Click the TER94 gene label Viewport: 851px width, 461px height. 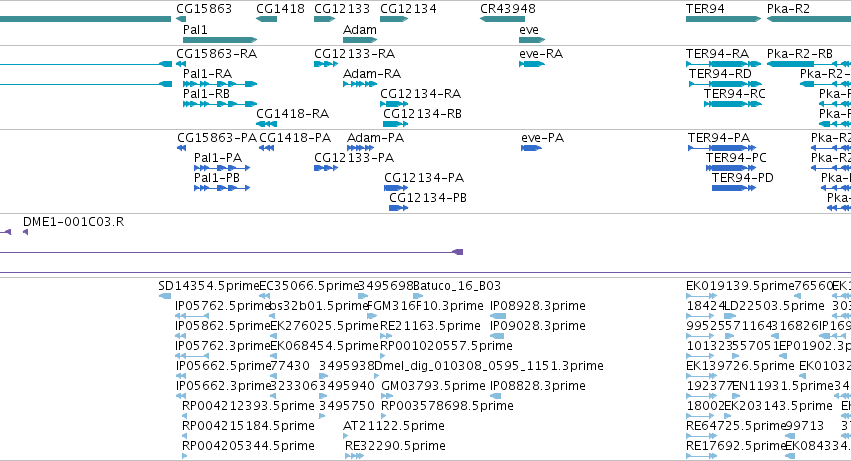pos(706,9)
